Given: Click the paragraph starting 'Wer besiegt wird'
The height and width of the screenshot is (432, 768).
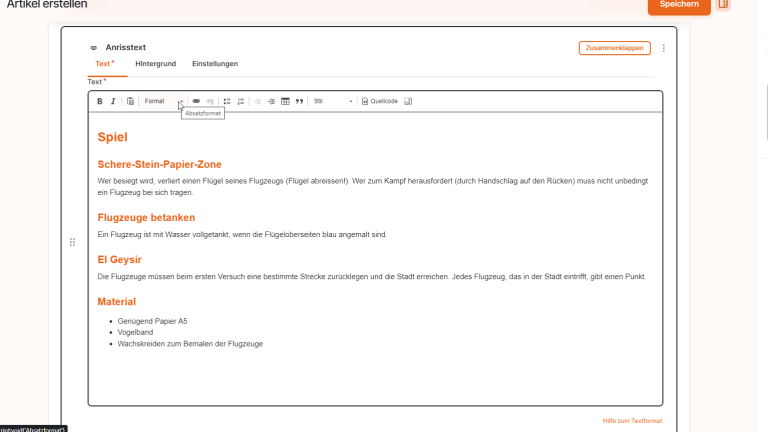Looking at the screenshot, I should (x=373, y=187).
